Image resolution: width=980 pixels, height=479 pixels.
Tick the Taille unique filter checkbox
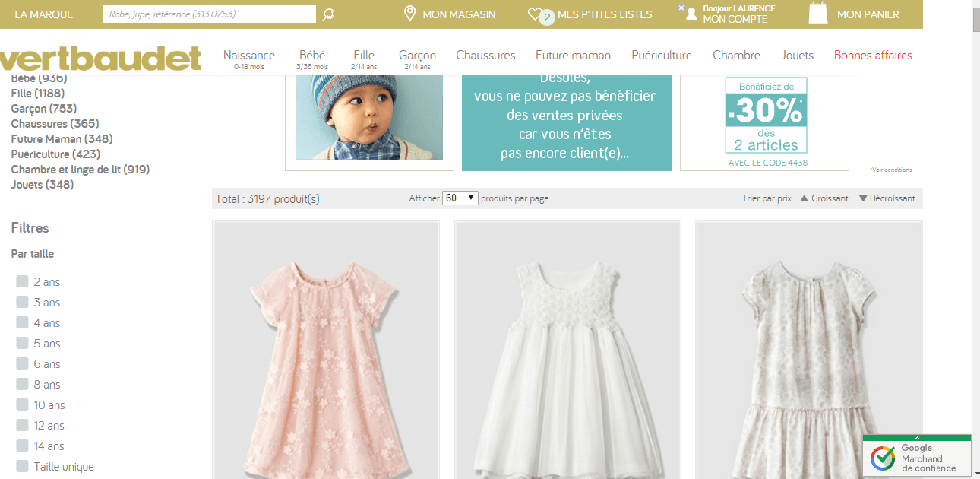23,466
